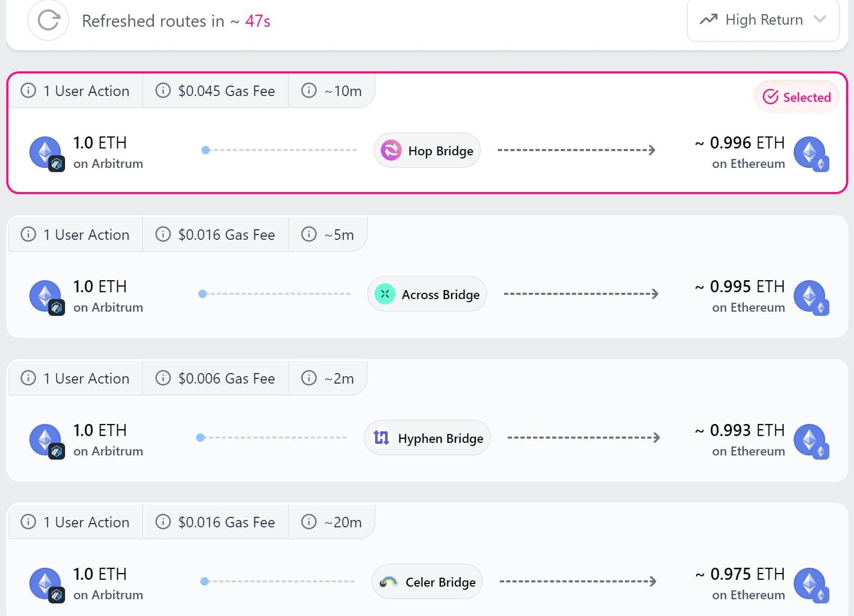The height and width of the screenshot is (616, 854).
Task: Click info icon beside $0.045 Gas Fee
Action: pos(163,91)
